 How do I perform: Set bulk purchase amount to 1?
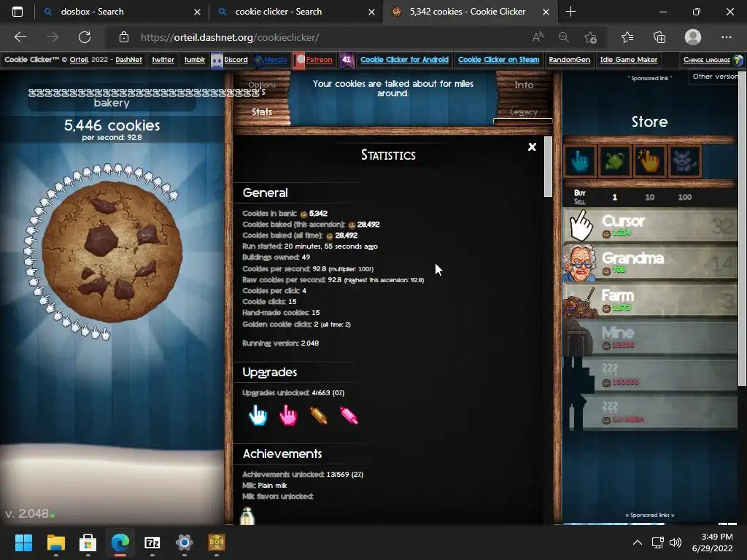tap(614, 197)
